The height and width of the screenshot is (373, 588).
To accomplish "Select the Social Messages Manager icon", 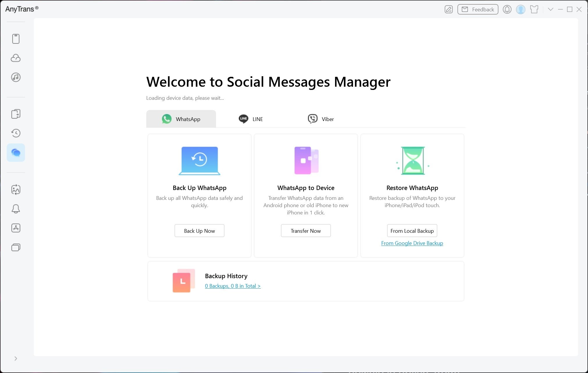I will tap(16, 153).
